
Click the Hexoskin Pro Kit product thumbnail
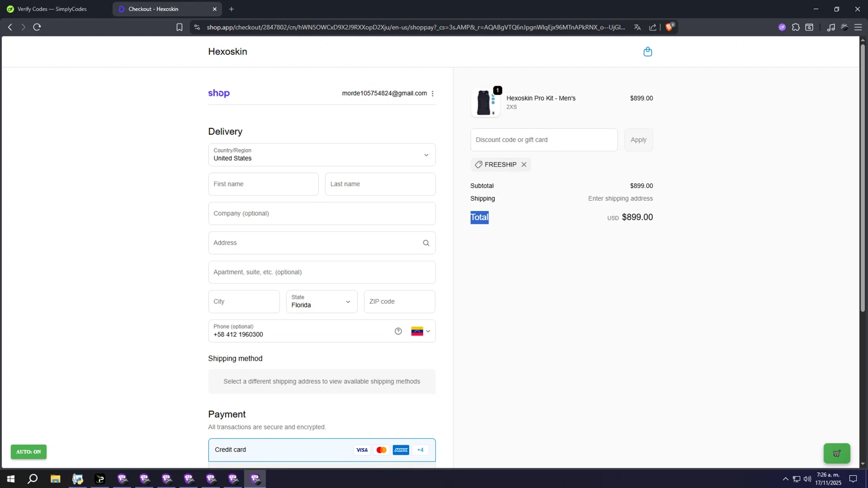pos(485,103)
